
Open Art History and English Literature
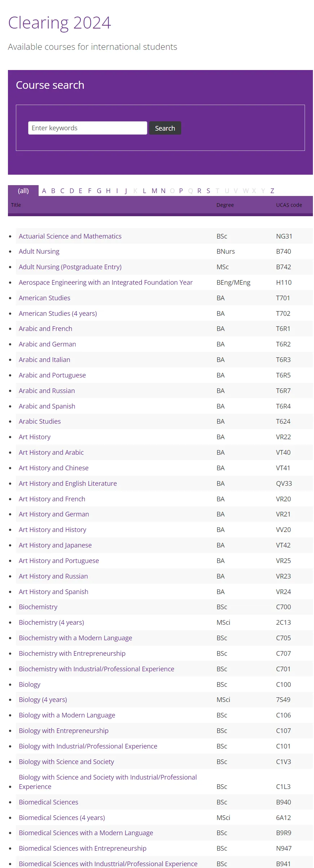click(68, 484)
